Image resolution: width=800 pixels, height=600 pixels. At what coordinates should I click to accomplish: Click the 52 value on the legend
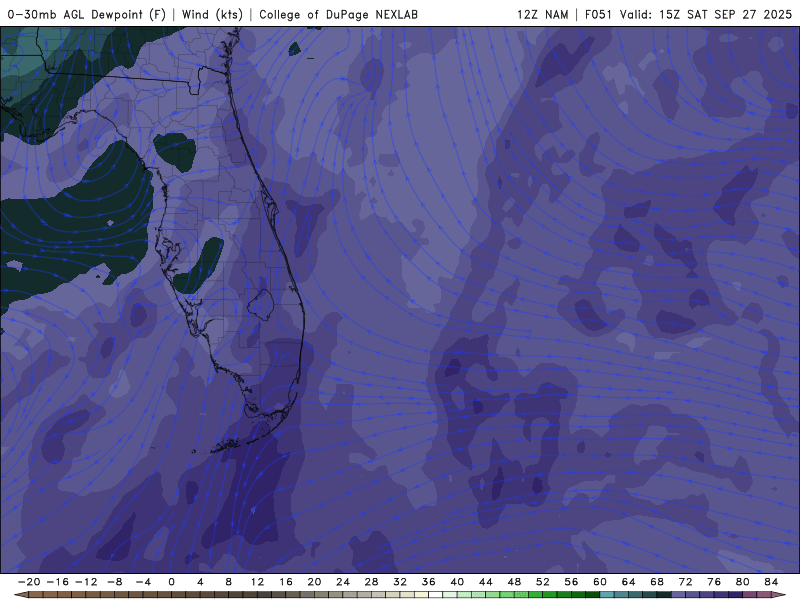click(543, 582)
